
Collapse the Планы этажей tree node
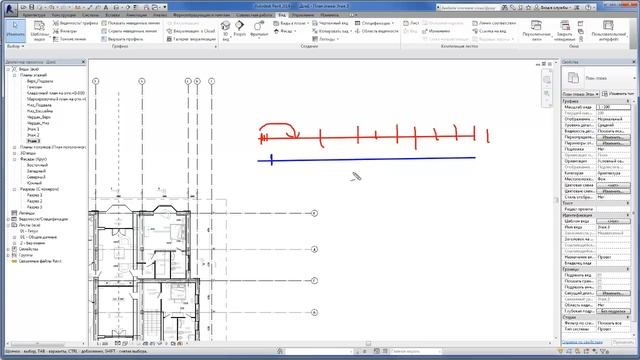pos(15,75)
